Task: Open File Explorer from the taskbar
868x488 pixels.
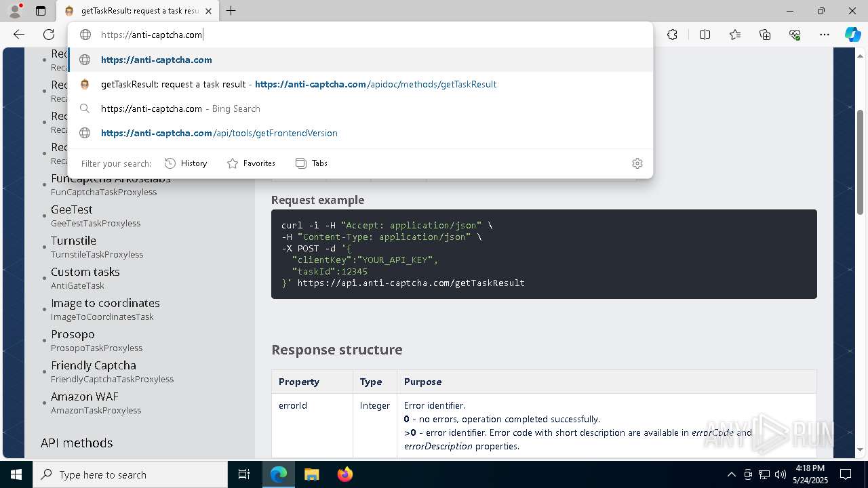Action: tap(311, 474)
